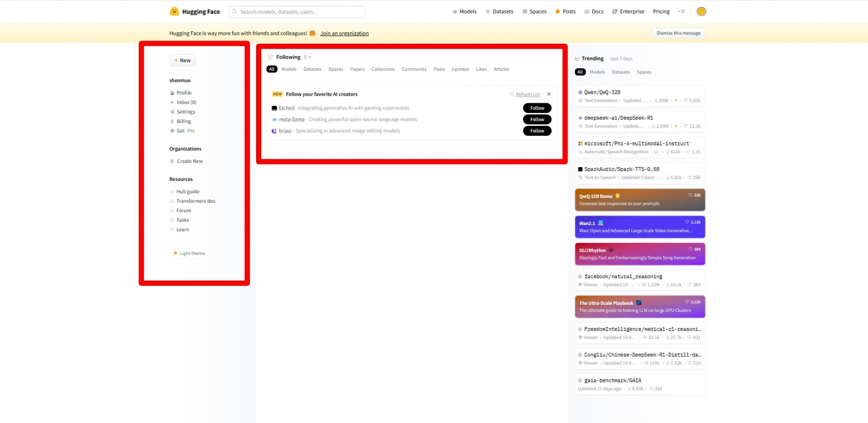
Task: Open Settings in the sidebar
Action: click(183, 112)
